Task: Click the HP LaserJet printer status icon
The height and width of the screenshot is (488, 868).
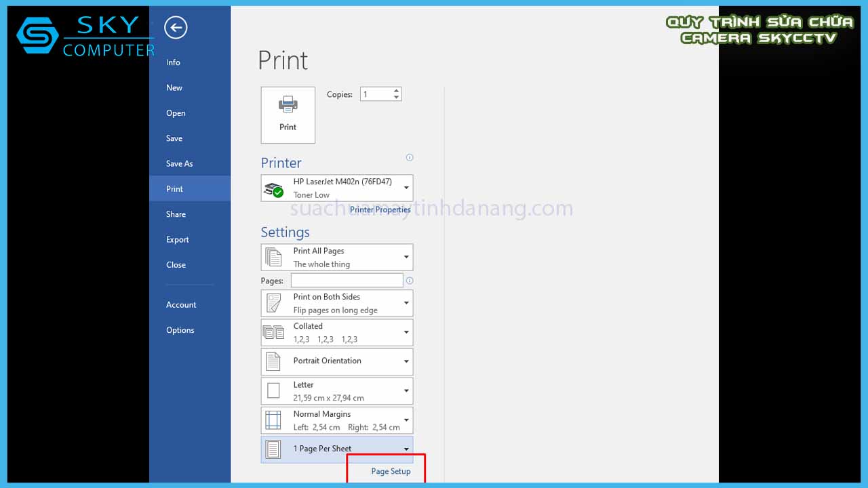Action: (x=273, y=189)
